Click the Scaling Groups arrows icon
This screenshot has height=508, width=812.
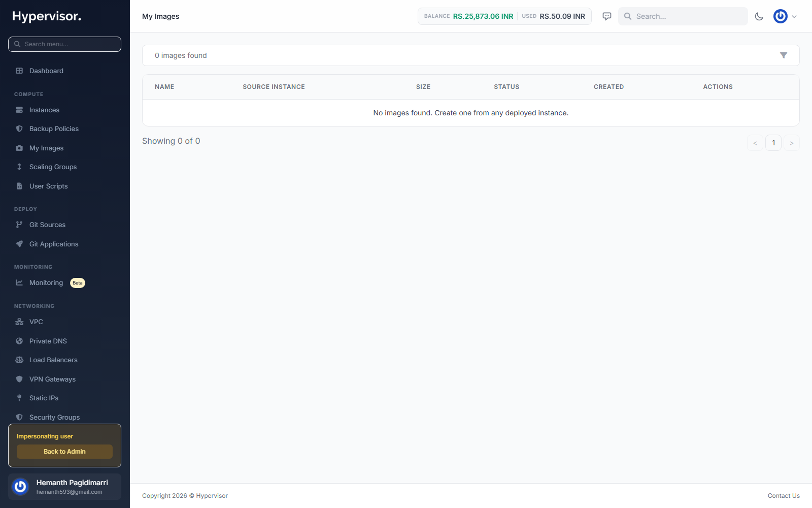[x=19, y=167]
